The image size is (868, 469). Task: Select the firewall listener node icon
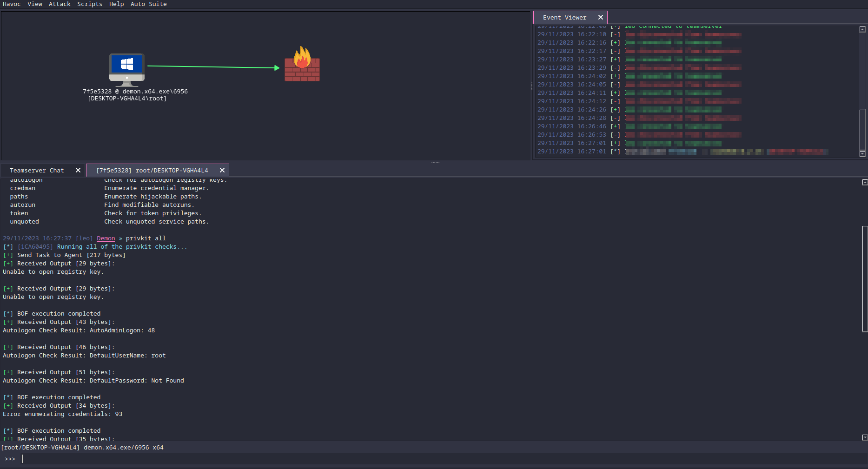[302, 64]
